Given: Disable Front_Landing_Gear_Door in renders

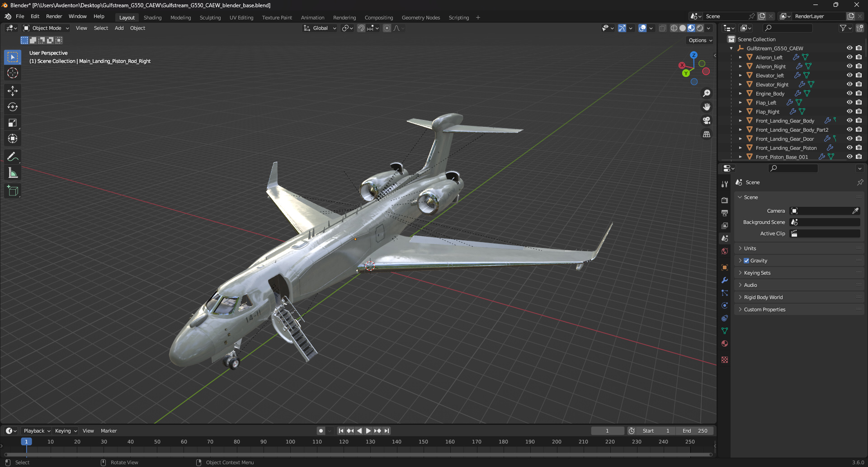Looking at the screenshot, I should tap(859, 138).
